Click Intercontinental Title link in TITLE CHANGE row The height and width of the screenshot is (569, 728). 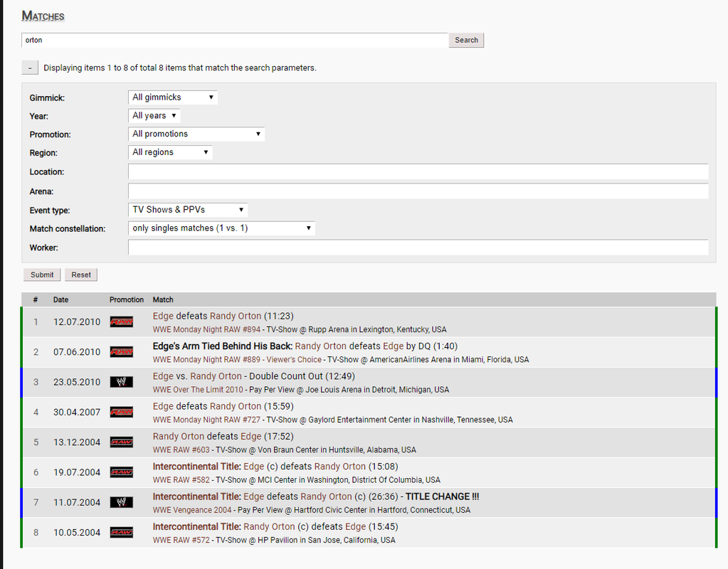(x=197, y=496)
